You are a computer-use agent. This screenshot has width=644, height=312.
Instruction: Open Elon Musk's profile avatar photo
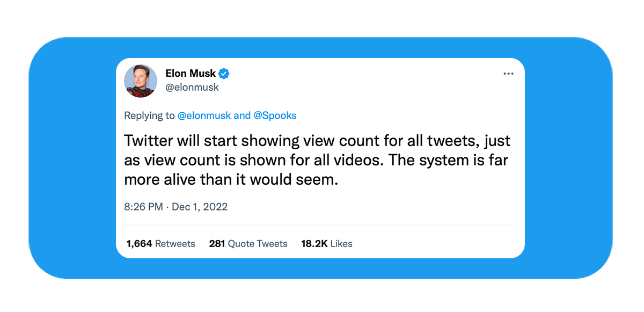141,81
